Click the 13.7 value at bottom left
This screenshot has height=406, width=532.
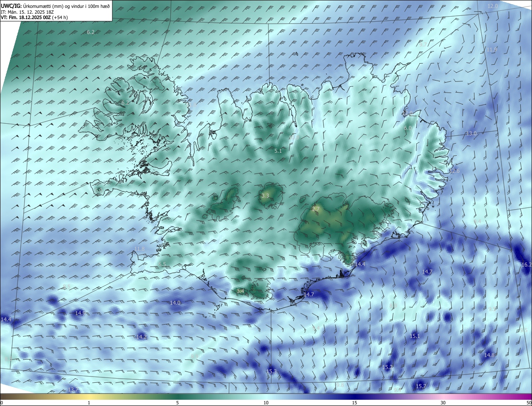73,389
